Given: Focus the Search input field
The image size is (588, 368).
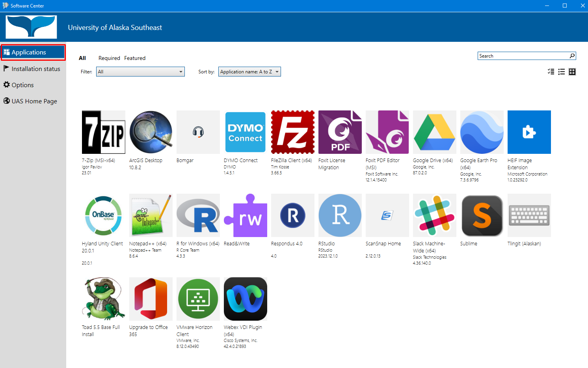Looking at the screenshot, I should tap(524, 56).
